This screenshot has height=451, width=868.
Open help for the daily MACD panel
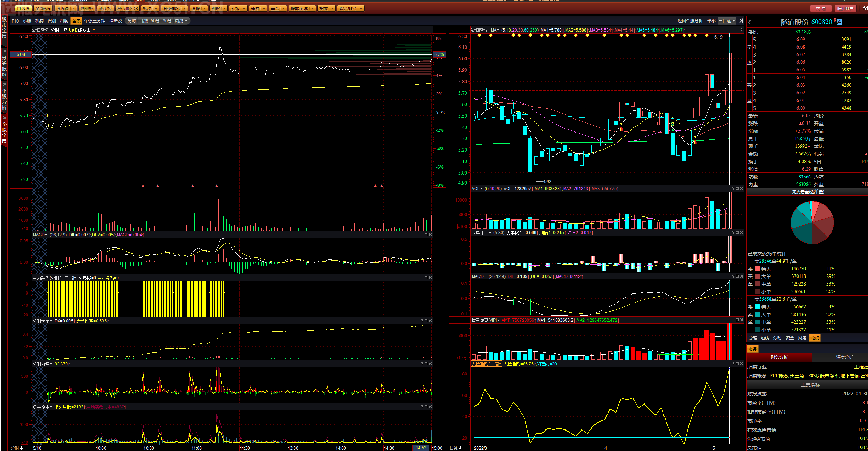coord(733,276)
